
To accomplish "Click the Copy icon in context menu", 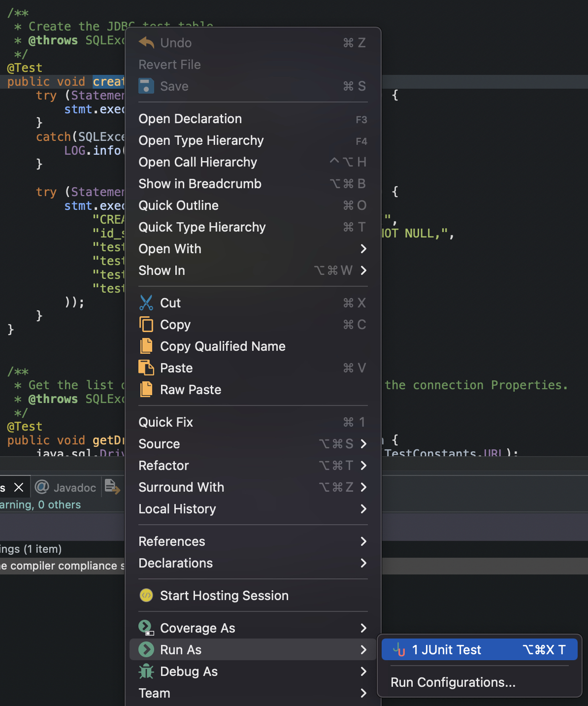I will click(x=146, y=324).
